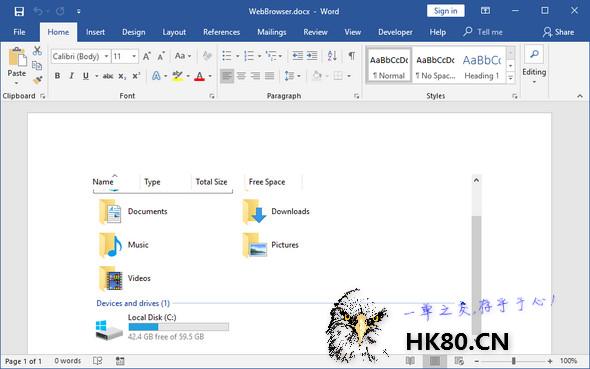Toggle Bold formatting

click(57, 76)
